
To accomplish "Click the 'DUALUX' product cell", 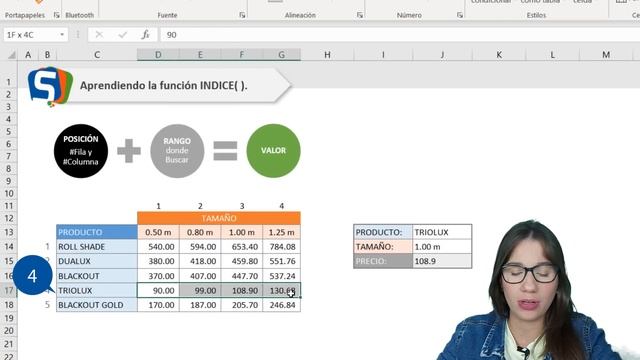I will point(97,261).
